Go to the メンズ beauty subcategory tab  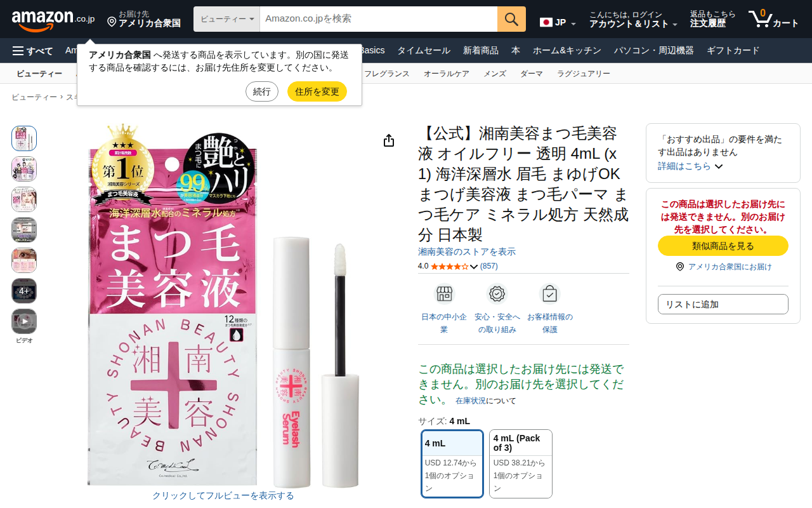[x=495, y=74]
